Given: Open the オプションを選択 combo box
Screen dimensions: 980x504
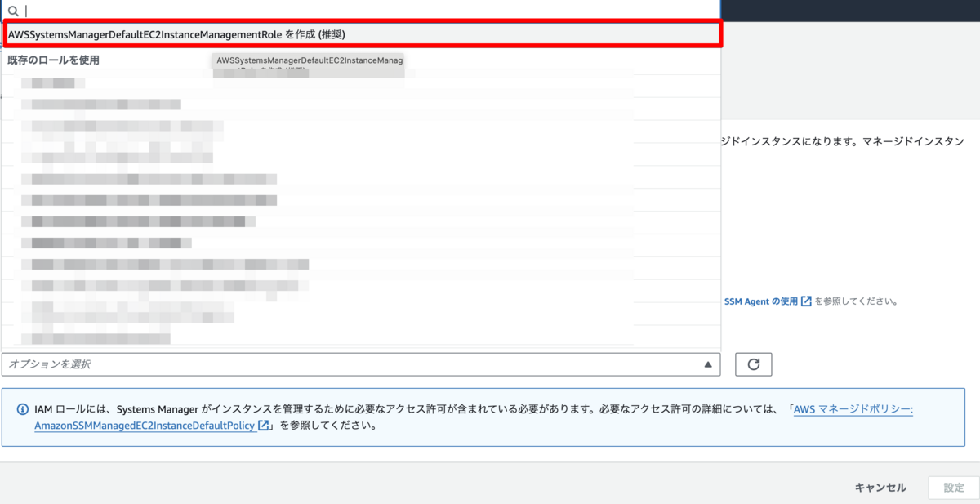Looking at the screenshot, I should point(359,364).
